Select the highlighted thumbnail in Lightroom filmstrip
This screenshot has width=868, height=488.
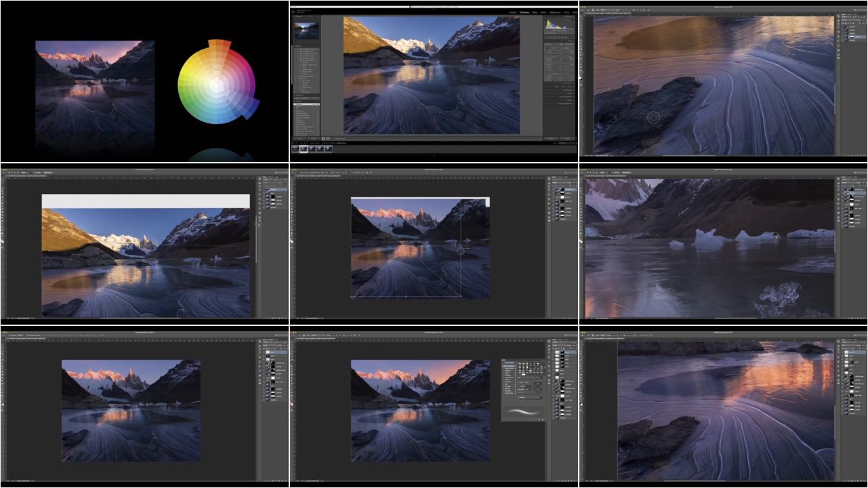click(304, 148)
